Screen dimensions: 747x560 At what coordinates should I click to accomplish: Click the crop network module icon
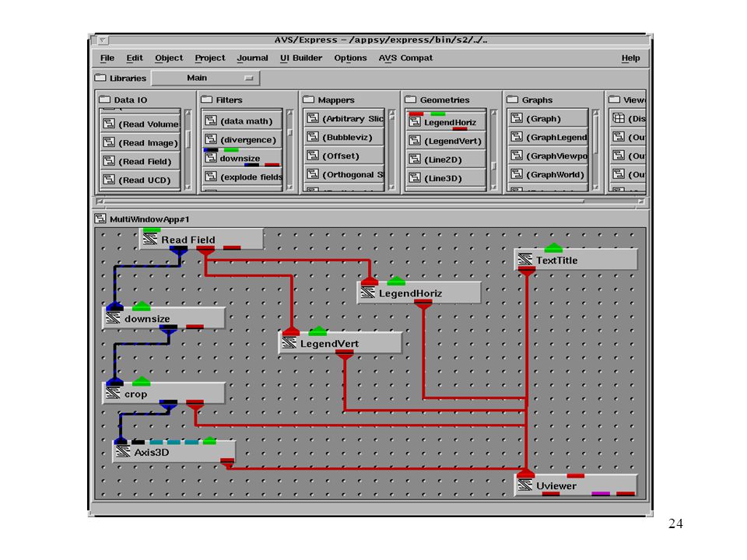(x=113, y=394)
